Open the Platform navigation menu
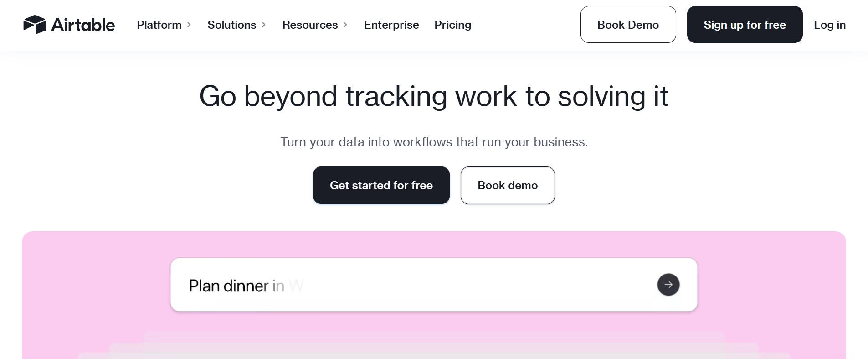This screenshot has height=359, width=868. pos(159,25)
